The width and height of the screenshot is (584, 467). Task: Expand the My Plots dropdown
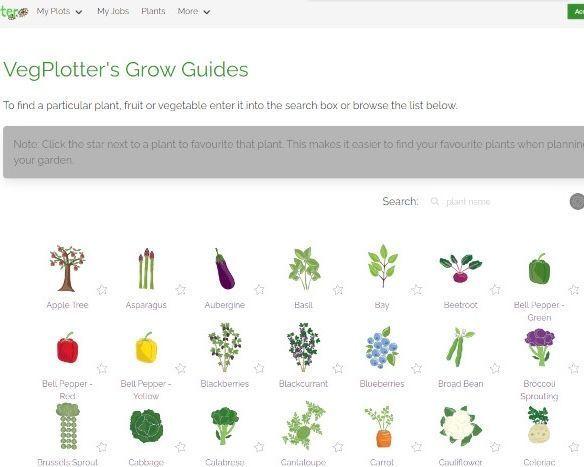(x=59, y=12)
